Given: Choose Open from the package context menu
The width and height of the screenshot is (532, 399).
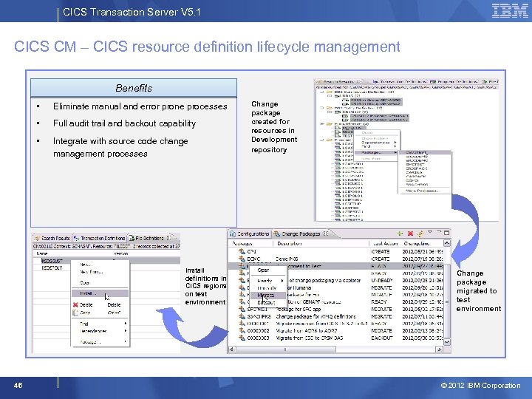Looking at the screenshot, I should (269, 270).
